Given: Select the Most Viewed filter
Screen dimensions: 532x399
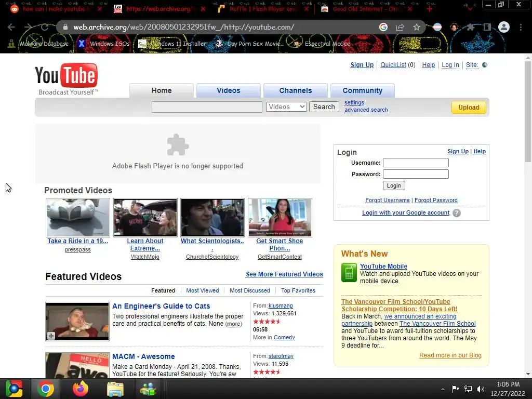Looking at the screenshot, I should (203, 290).
